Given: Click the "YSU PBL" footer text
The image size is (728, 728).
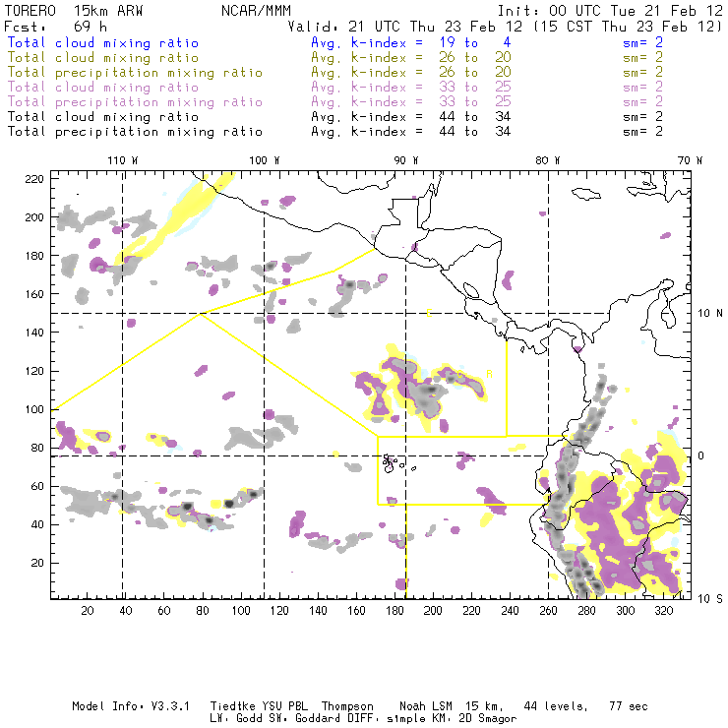Looking at the screenshot, I should click(x=284, y=706).
